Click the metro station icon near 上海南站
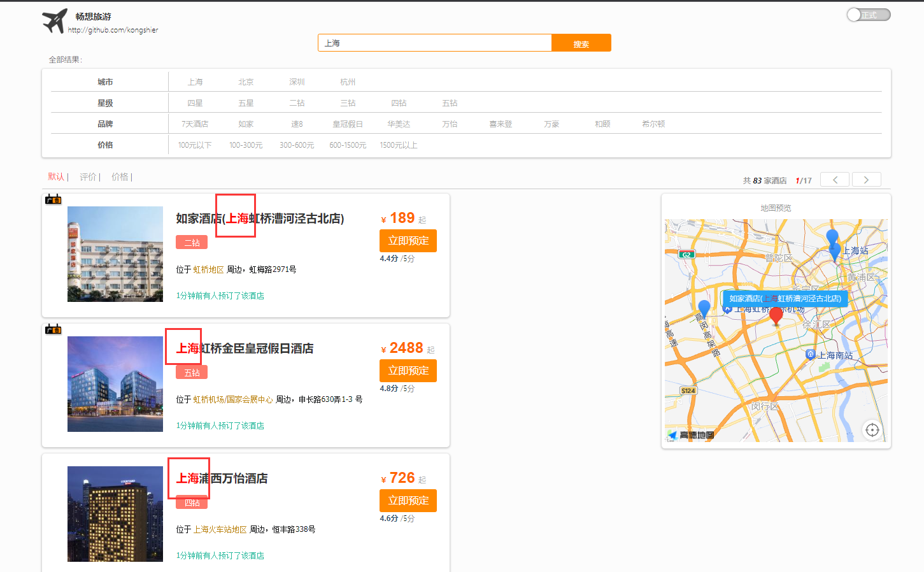 [x=809, y=354]
